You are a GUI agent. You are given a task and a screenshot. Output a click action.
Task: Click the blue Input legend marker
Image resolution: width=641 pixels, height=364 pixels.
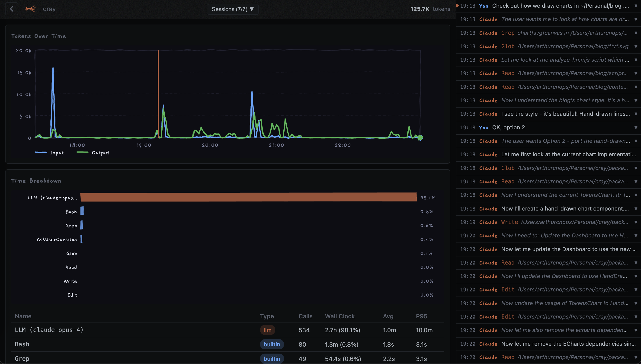point(41,153)
